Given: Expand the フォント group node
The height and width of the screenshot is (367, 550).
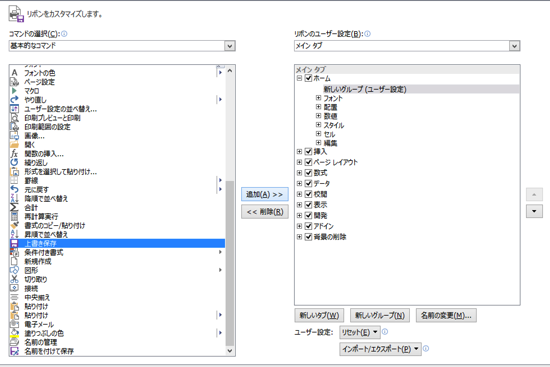Looking at the screenshot, I should click(x=318, y=98).
